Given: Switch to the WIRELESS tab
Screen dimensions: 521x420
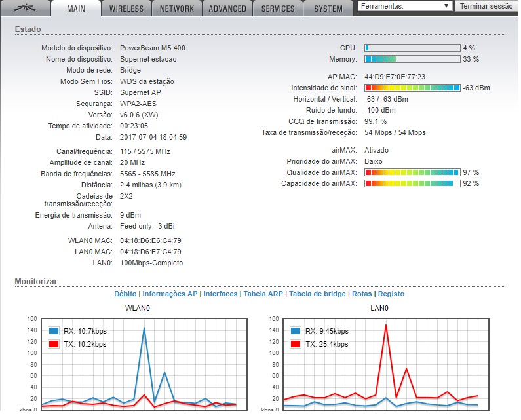Looking at the screenshot, I should click(126, 9).
